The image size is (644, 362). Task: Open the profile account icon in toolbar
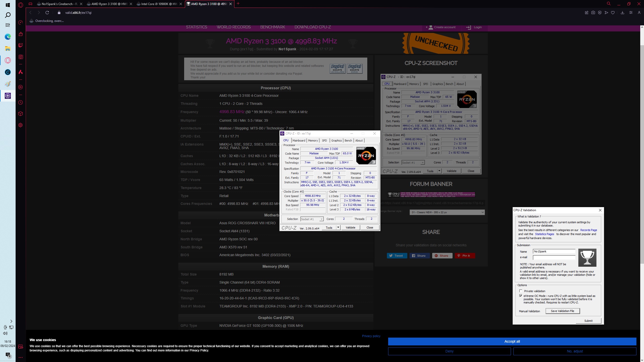coord(639,13)
